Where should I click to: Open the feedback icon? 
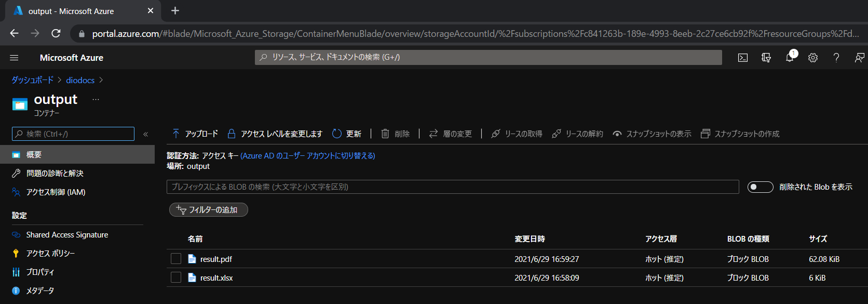click(x=860, y=58)
